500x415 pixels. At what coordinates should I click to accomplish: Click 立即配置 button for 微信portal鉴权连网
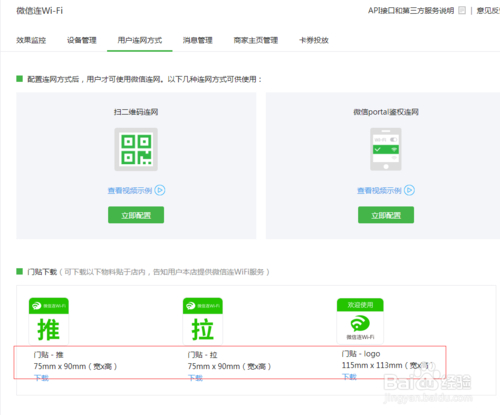386,215
